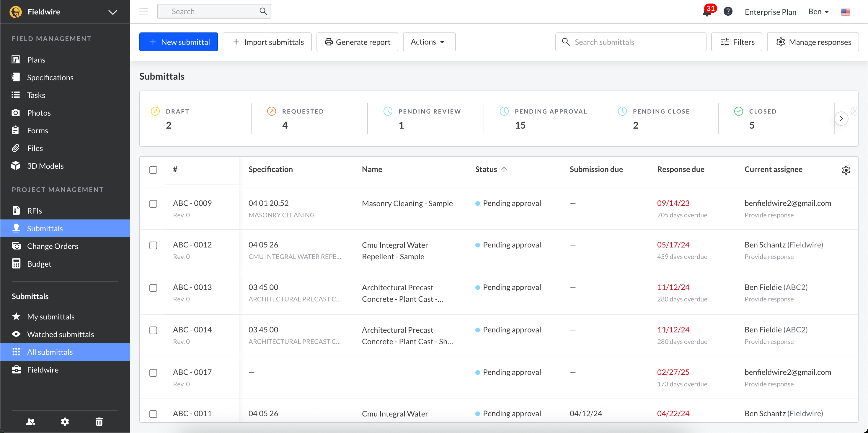Open the Ben user menu
Screen dimensions: 868x433
[x=818, y=12]
